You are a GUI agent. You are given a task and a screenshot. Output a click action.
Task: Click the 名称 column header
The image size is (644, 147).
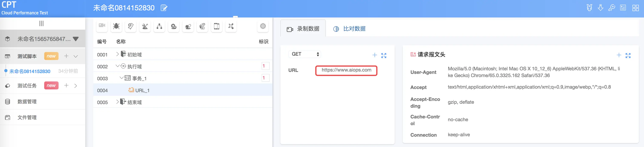[x=121, y=42]
